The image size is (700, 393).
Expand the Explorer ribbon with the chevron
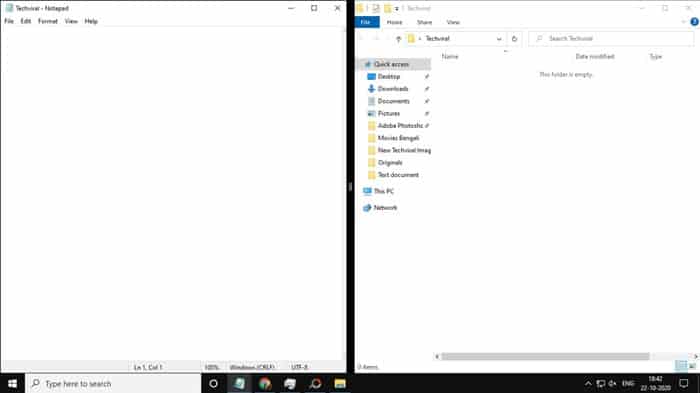click(683, 22)
